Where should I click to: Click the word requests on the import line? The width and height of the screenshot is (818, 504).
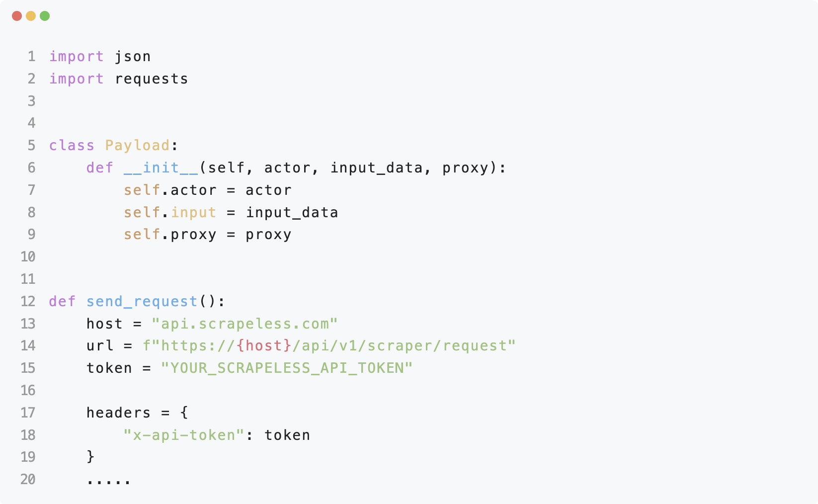(x=152, y=79)
